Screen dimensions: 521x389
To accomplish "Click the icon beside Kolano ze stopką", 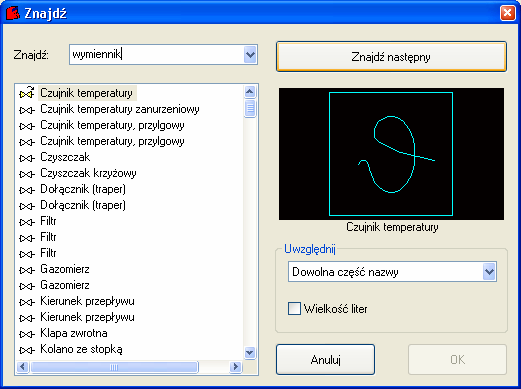I will [x=27, y=350].
